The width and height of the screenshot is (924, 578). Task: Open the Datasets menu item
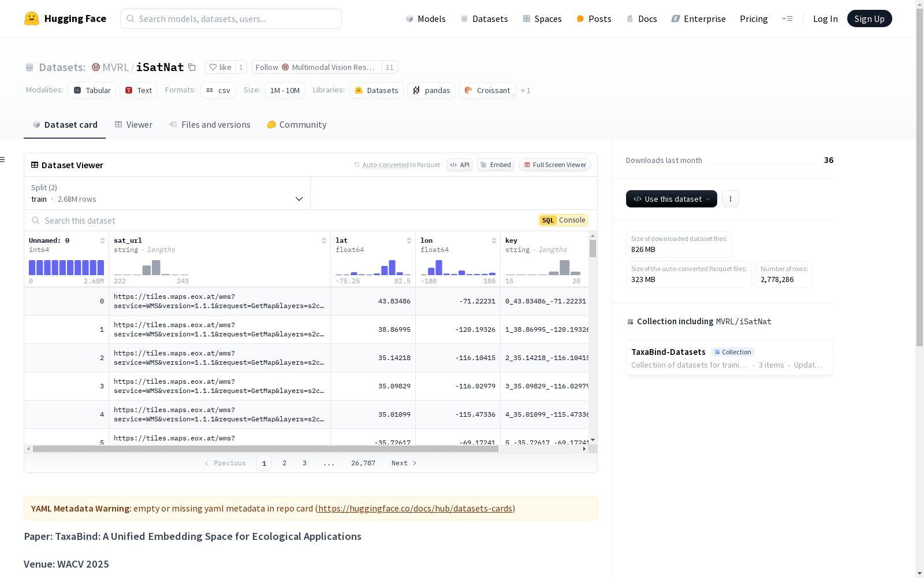click(484, 18)
